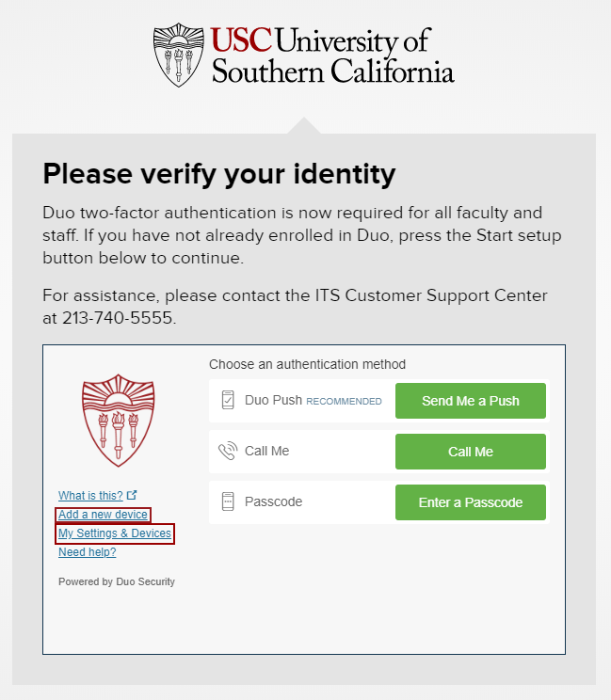Click the Duo Push method label
This screenshot has width=611, height=700.
(x=273, y=400)
